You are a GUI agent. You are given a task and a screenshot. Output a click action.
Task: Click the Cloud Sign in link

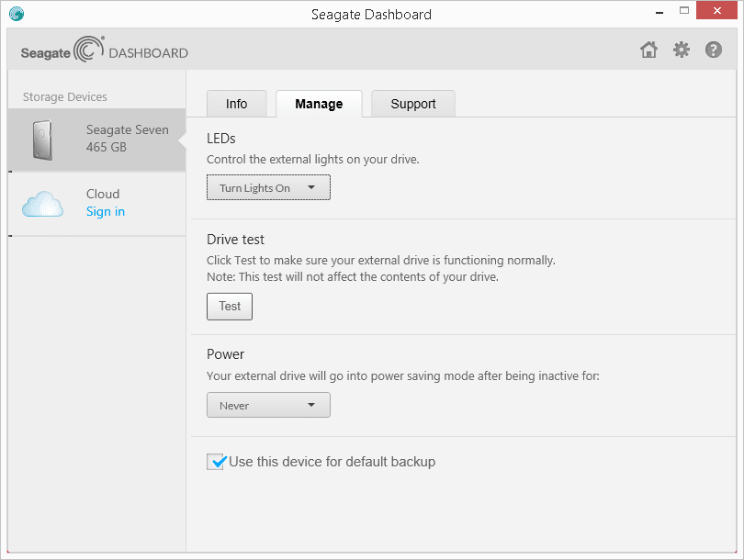106,211
